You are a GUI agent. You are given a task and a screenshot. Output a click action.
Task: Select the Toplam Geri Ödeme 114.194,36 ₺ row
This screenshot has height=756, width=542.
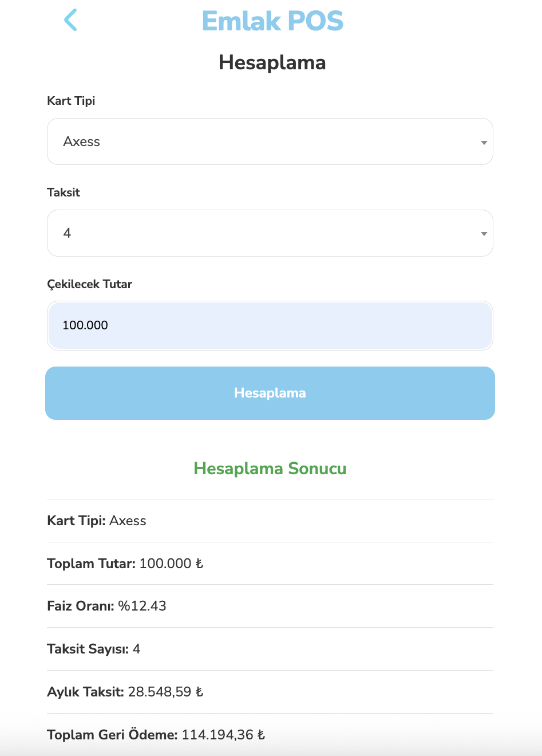click(x=270, y=735)
